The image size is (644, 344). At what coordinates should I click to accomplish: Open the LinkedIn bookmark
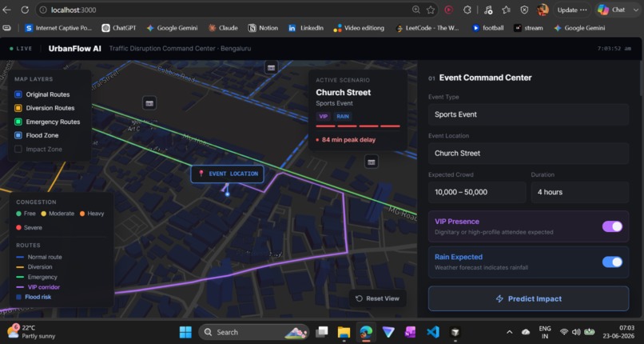click(x=305, y=28)
